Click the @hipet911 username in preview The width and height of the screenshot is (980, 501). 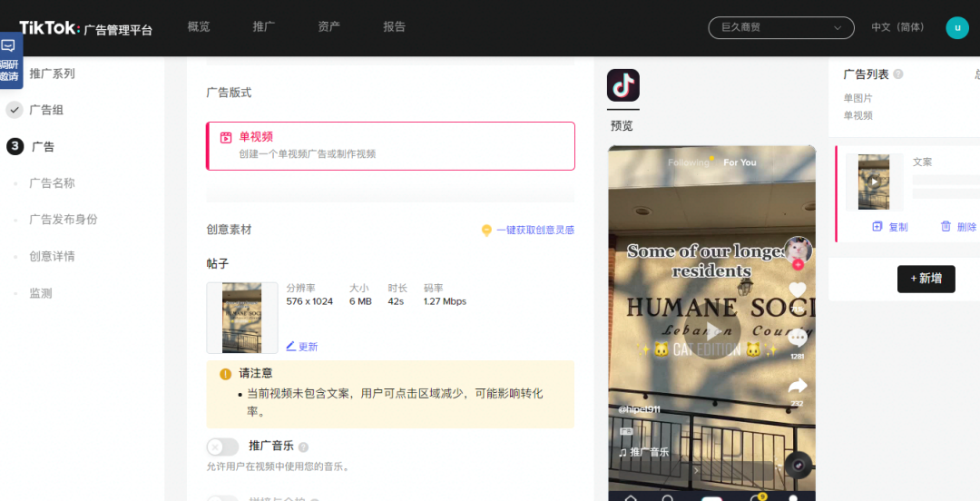[639, 409]
